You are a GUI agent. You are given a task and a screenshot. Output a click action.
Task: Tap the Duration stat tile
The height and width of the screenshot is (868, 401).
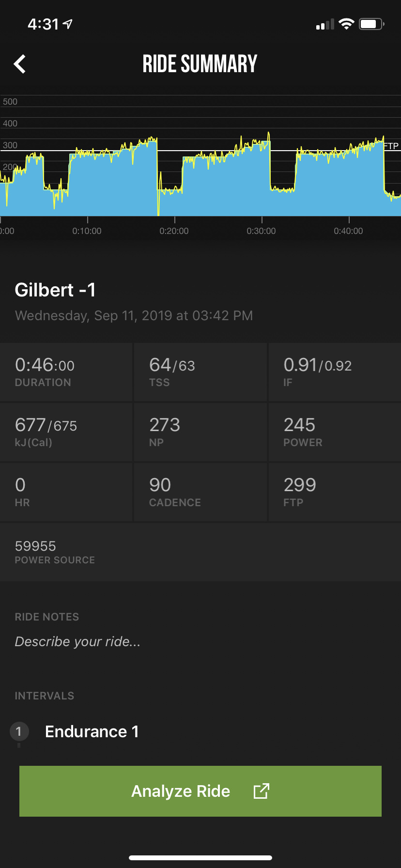[x=66, y=372]
